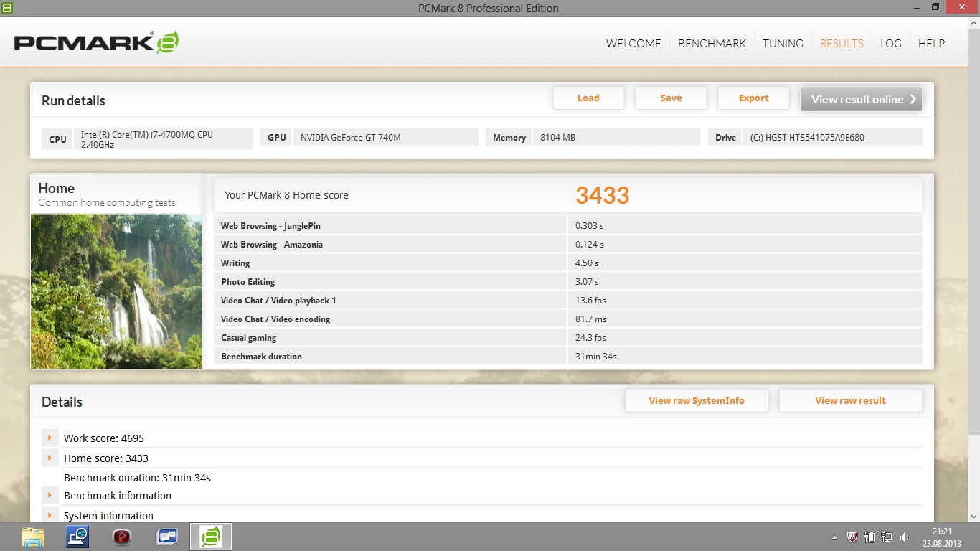This screenshot has height=551, width=980.
Task: Expand the Work score details row
Action: click(x=50, y=438)
